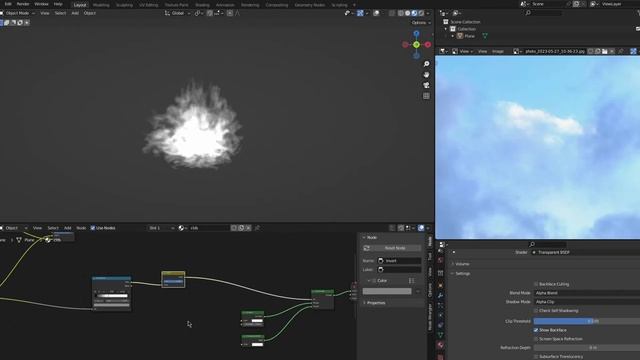Viewport: 640px width, 360px height.
Task: Click the pin icon in shader editor header
Action: pyautogui.click(x=257, y=228)
